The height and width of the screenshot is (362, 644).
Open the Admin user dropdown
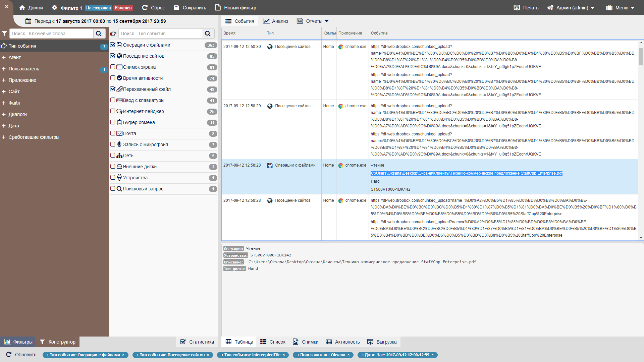tap(572, 8)
